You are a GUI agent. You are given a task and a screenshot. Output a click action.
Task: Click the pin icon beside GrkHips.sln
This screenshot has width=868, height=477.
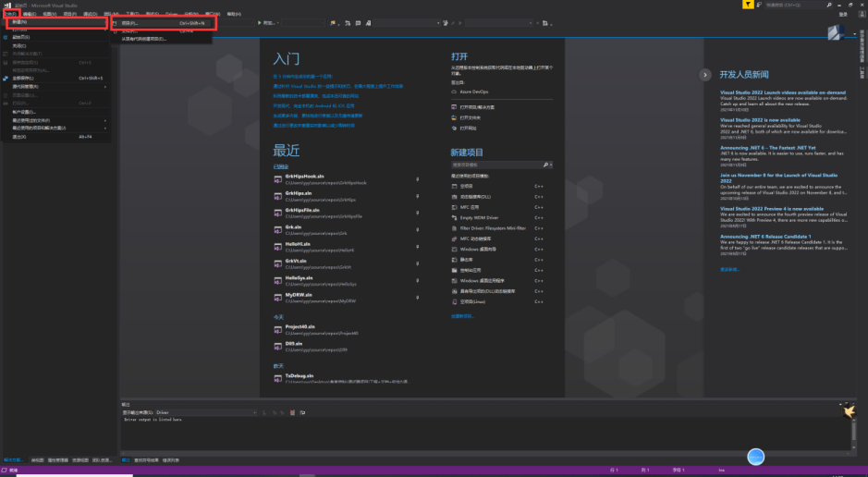click(x=418, y=196)
